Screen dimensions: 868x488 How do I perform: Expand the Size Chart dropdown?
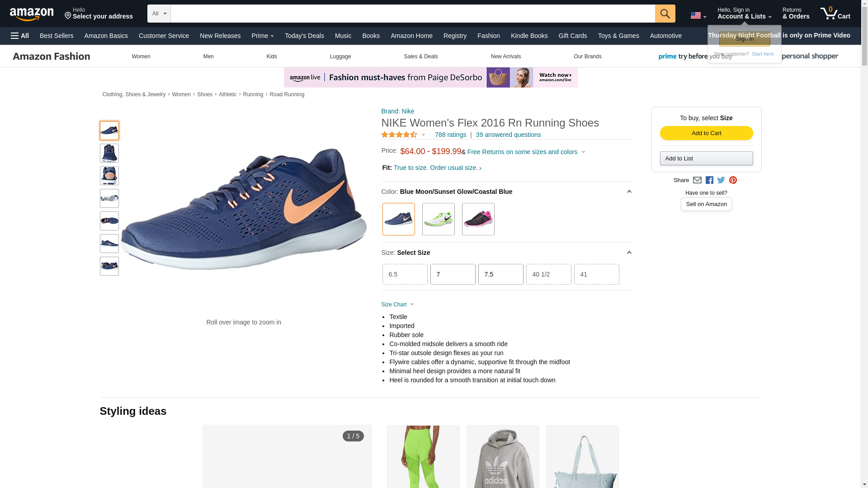coord(398,305)
